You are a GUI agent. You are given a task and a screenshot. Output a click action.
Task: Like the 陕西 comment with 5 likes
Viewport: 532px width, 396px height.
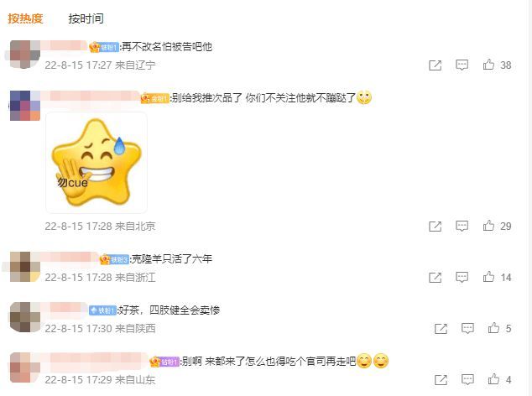click(493, 328)
